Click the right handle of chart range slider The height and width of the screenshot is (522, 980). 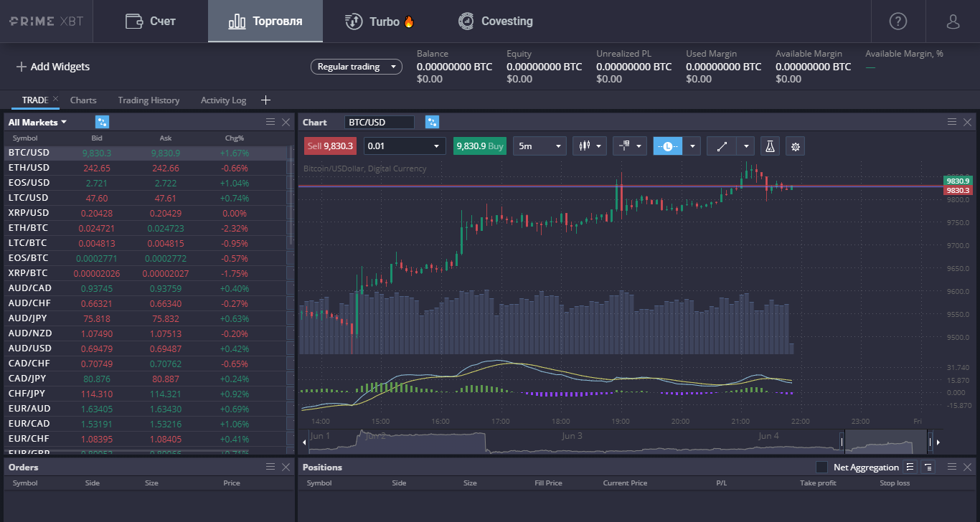[930, 442]
